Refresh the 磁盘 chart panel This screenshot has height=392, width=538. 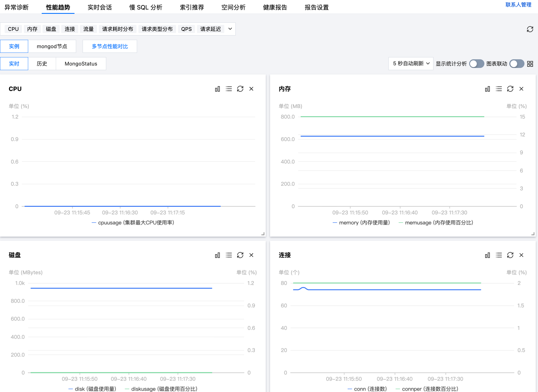[240, 255]
